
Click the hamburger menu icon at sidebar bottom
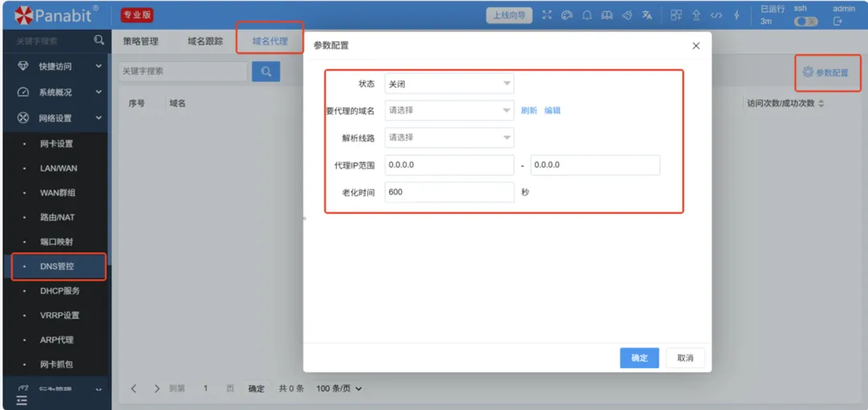point(22,400)
